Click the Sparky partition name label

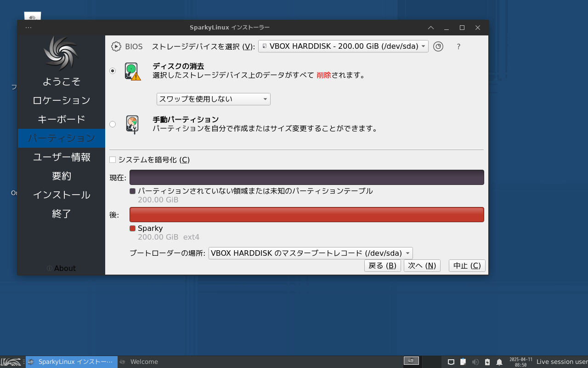(150, 229)
